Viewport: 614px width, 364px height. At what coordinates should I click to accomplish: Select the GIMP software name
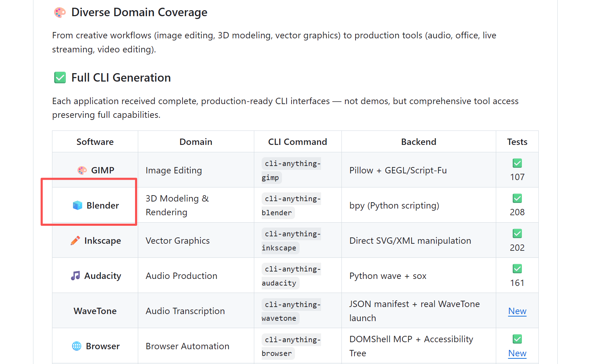coord(103,170)
